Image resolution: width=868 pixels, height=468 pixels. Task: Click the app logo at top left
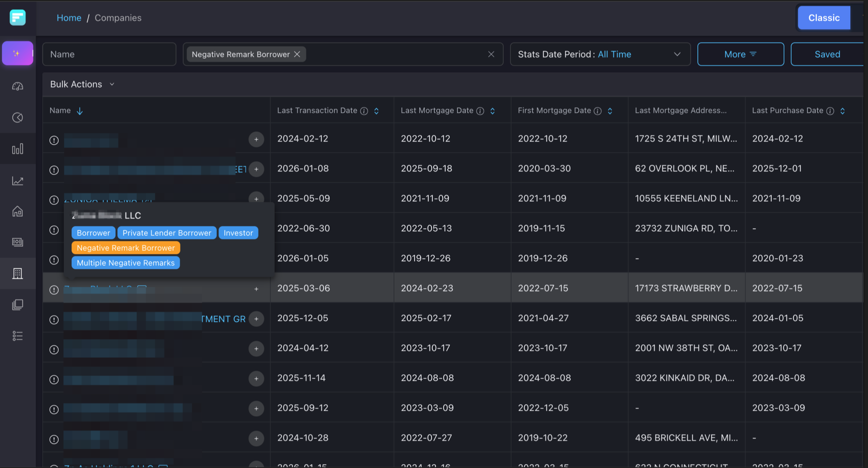point(17,17)
